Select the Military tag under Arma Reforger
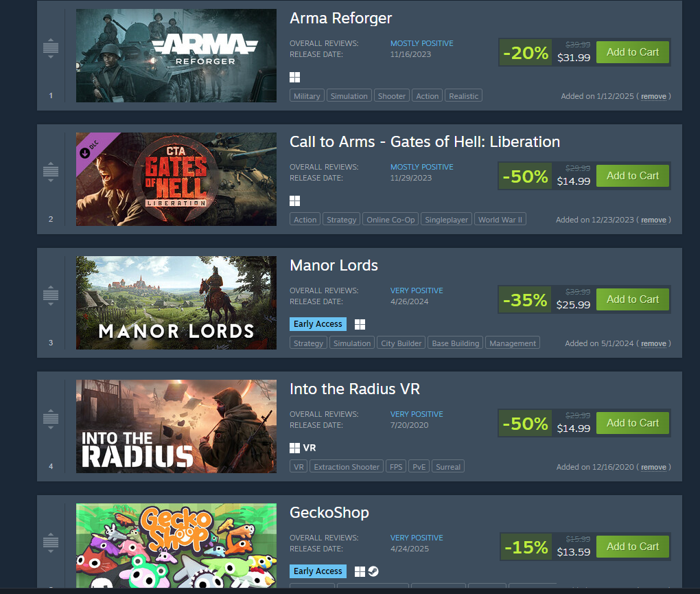 click(307, 96)
